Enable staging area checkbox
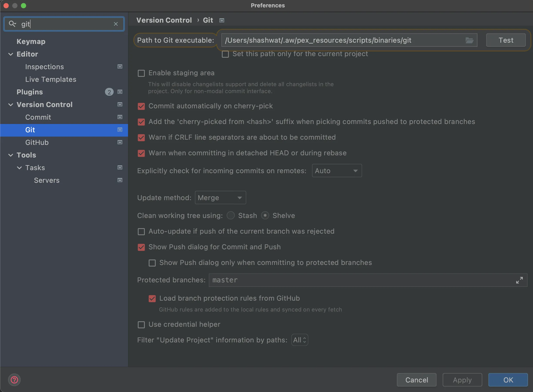 141,73
